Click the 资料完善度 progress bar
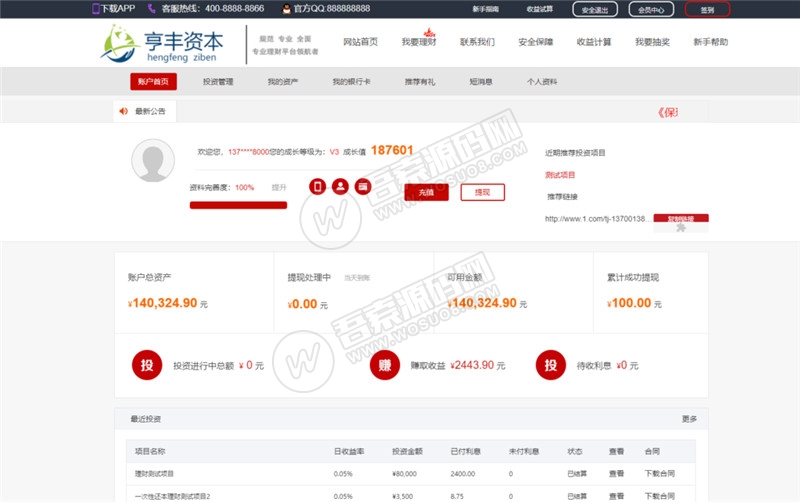 238,205
